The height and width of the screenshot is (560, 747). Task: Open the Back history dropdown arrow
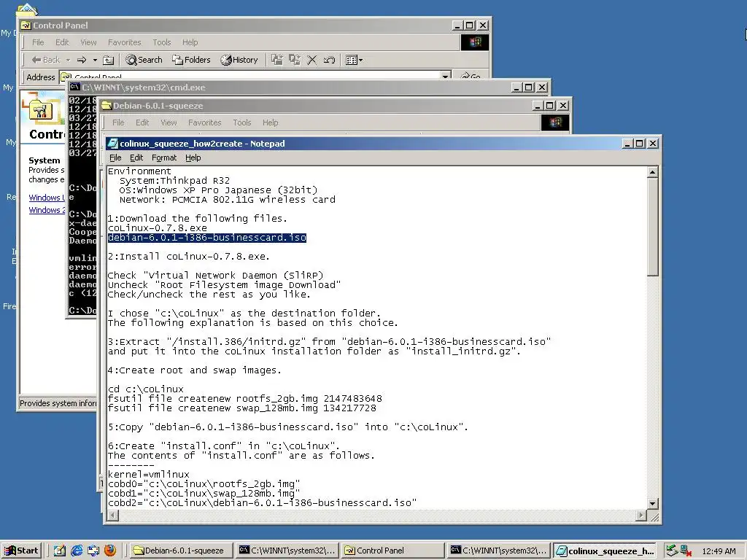click(68, 60)
